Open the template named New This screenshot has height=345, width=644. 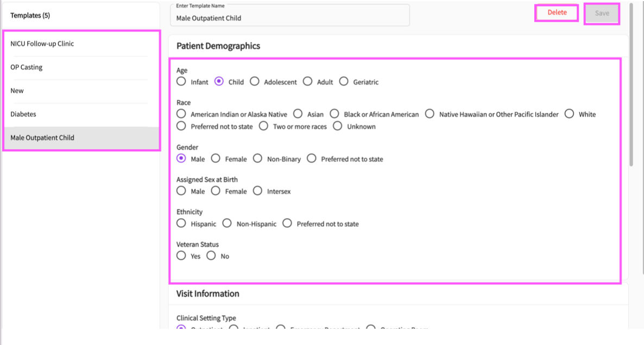(x=17, y=91)
